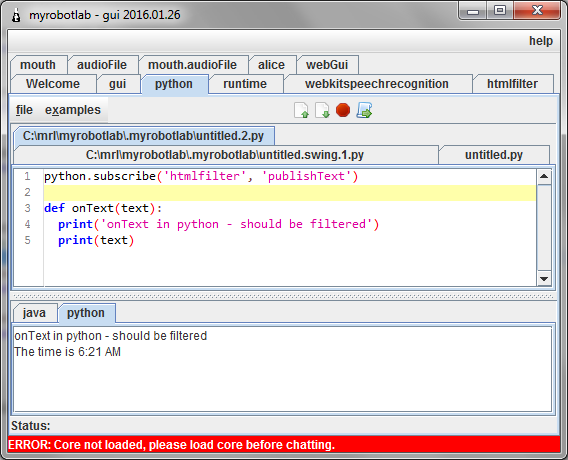Select the untitled.swing.1.py script tab
Viewport: 568px width, 460px height.
pos(225,155)
